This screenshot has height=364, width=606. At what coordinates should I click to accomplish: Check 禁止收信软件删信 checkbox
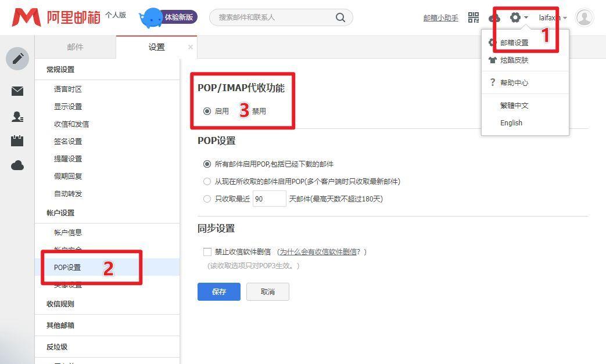pos(207,251)
